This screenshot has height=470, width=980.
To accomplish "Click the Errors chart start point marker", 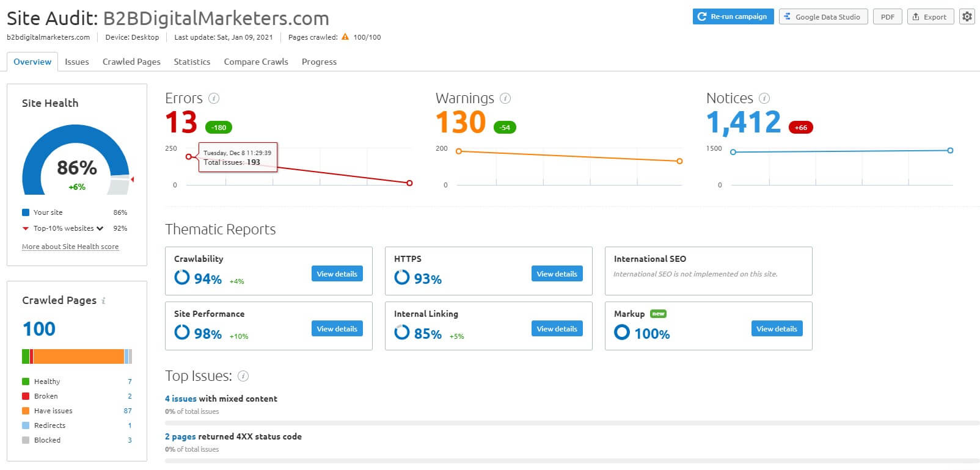I will tap(189, 157).
